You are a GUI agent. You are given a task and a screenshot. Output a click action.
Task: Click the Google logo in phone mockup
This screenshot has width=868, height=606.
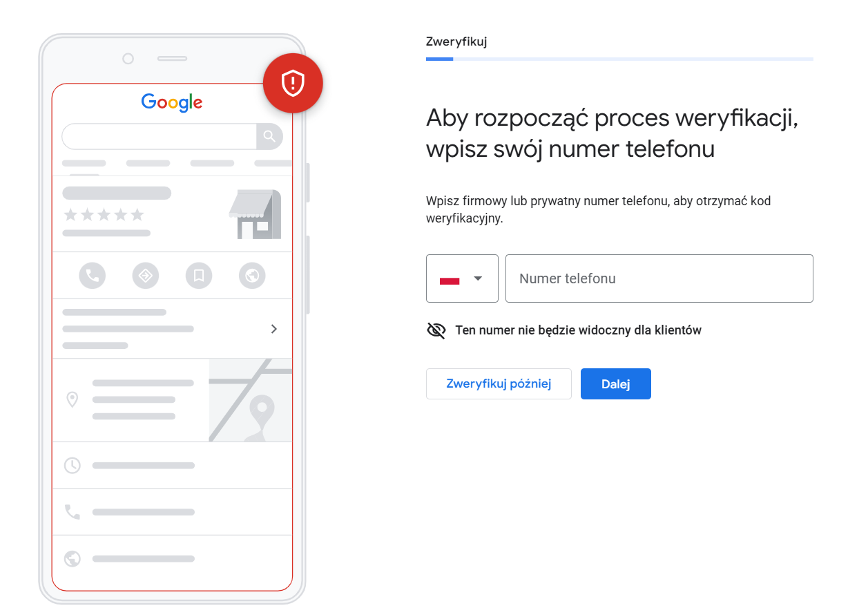tap(172, 102)
